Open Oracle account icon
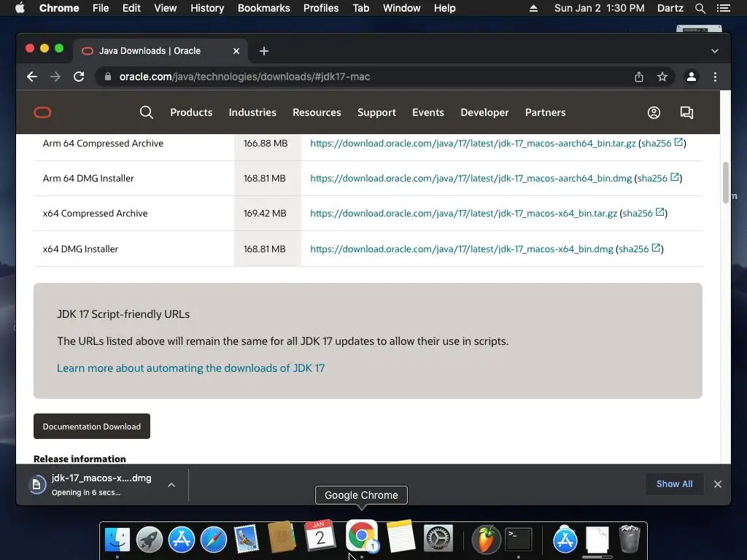 tap(654, 112)
